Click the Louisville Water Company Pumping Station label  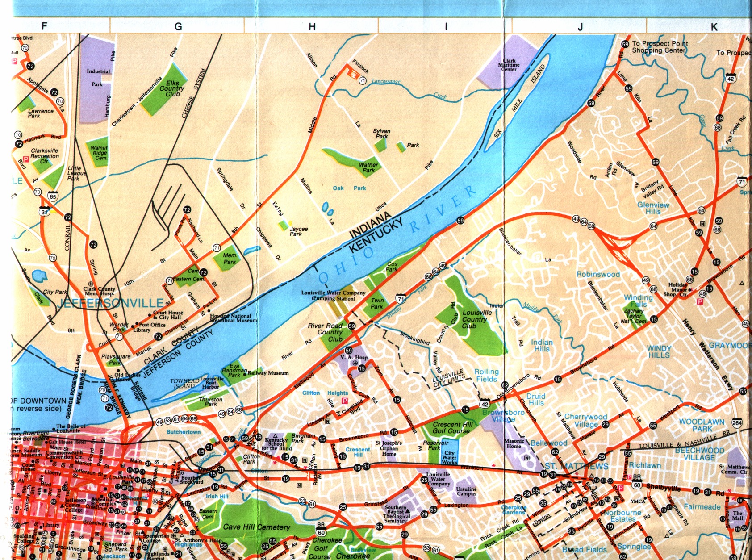tap(333, 295)
